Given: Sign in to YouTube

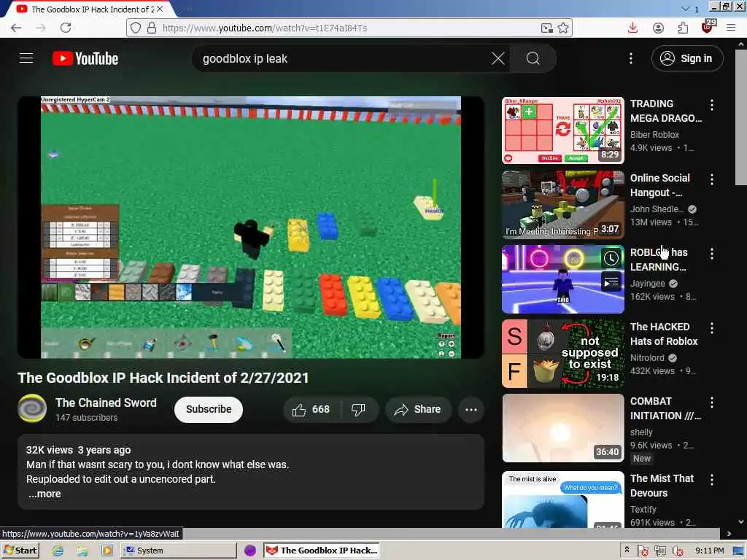Looking at the screenshot, I should tap(687, 58).
